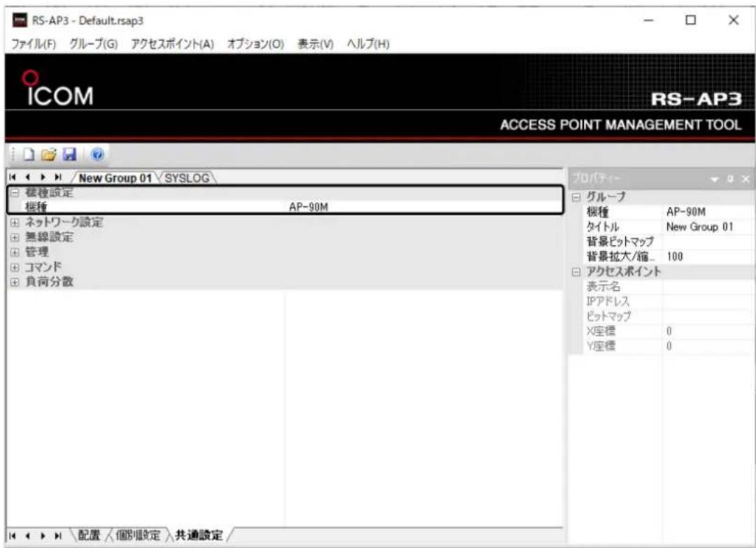Click the 機種 AP-90M property value field
This screenshot has height=548, width=756.
[708, 212]
